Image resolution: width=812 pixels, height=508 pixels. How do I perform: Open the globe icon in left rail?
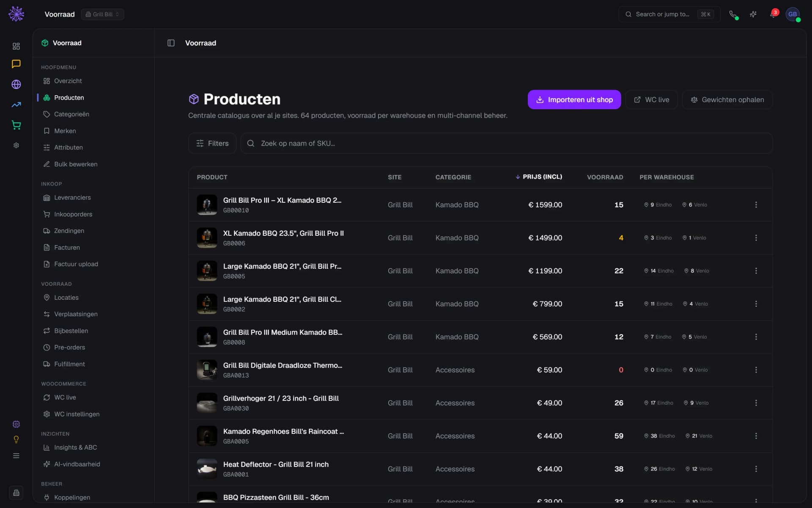pos(16,84)
